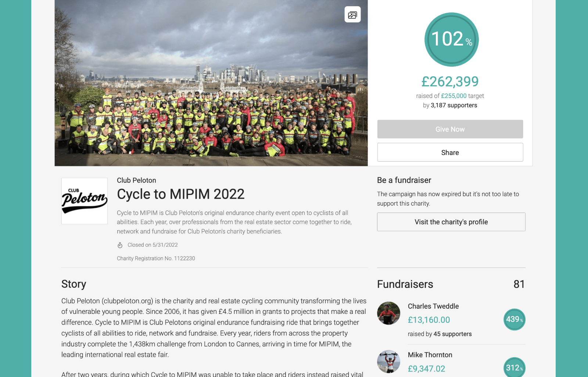Viewport: 588px width, 377px height.
Task: Open Charles Tweddle's profile photo
Action: point(388,313)
